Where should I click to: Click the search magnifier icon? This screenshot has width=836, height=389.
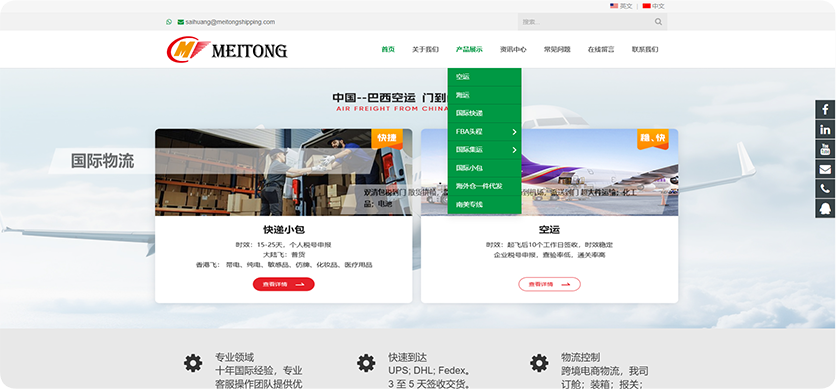click(x=658, y=22)
